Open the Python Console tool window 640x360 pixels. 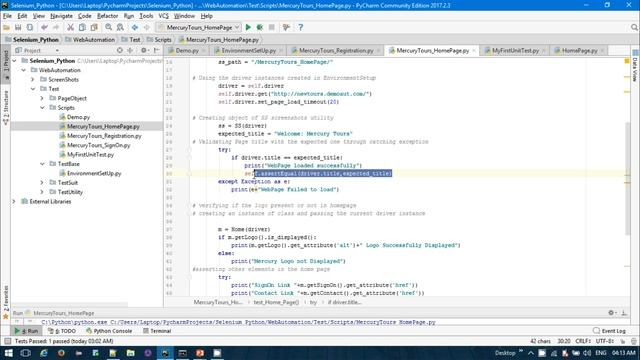coord(109,331)
